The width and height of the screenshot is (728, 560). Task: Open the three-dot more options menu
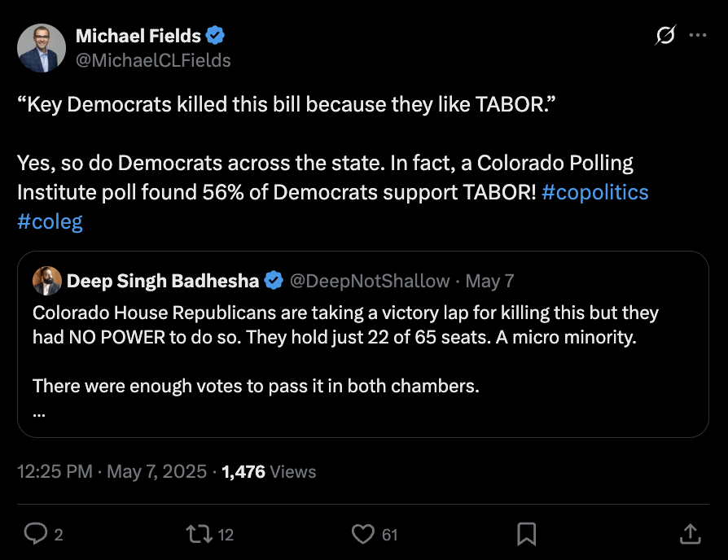point(698,36)
